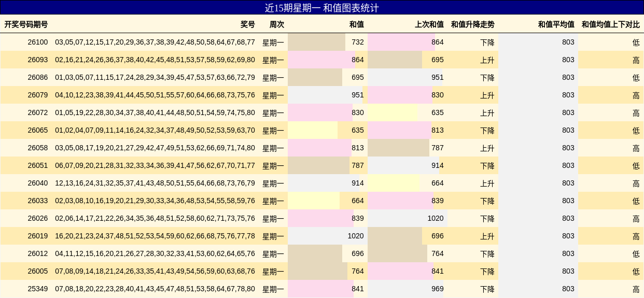Screen dimensions: 644x298
Task: Select period number 26072
Action: (38, 112)
